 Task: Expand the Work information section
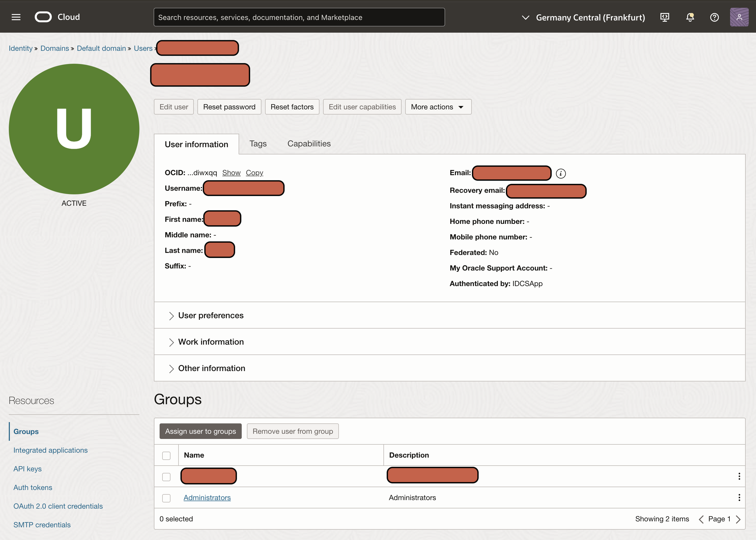pos(171,342)
